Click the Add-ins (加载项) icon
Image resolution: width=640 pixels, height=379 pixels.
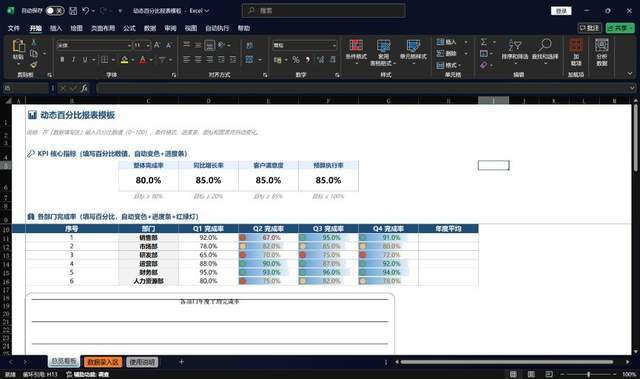pos(576,52)
